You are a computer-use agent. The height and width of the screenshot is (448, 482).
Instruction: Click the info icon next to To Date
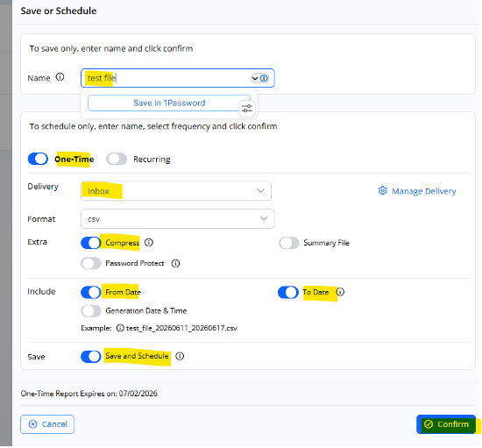pos(340,292)
